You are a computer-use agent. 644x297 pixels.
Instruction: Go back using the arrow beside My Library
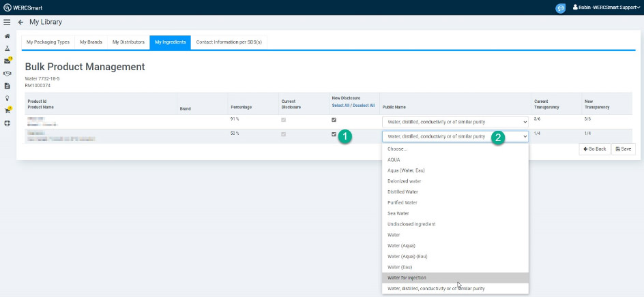pyautogui.click(x=20, y=22)
